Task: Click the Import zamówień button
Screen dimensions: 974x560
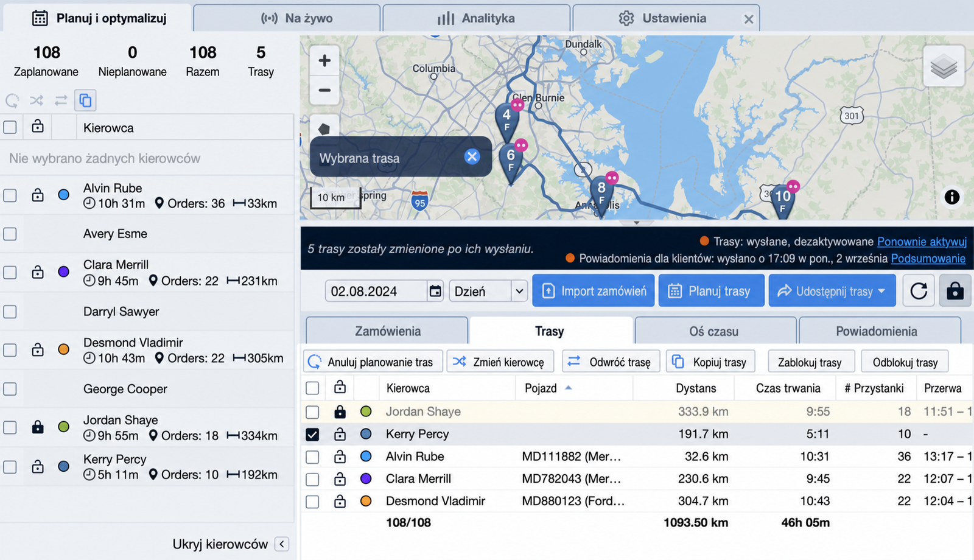Action: pyautogui.click(x=594, y=291)
